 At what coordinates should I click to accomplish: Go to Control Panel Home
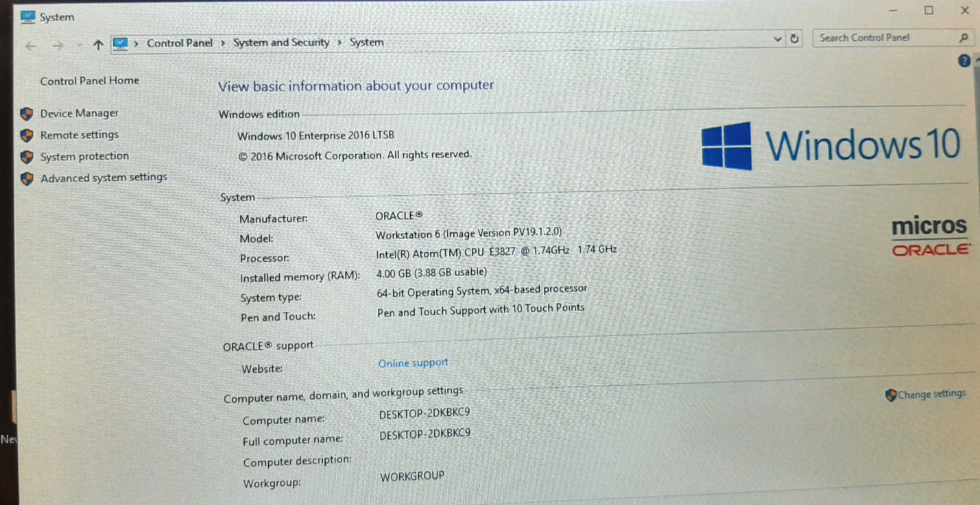point(89,81)
